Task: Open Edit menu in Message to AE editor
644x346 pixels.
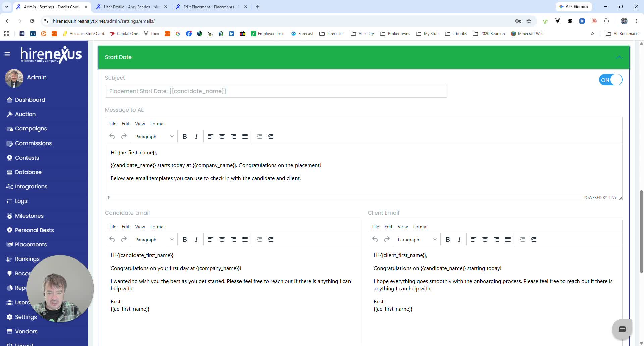Action: pos(125,124)
